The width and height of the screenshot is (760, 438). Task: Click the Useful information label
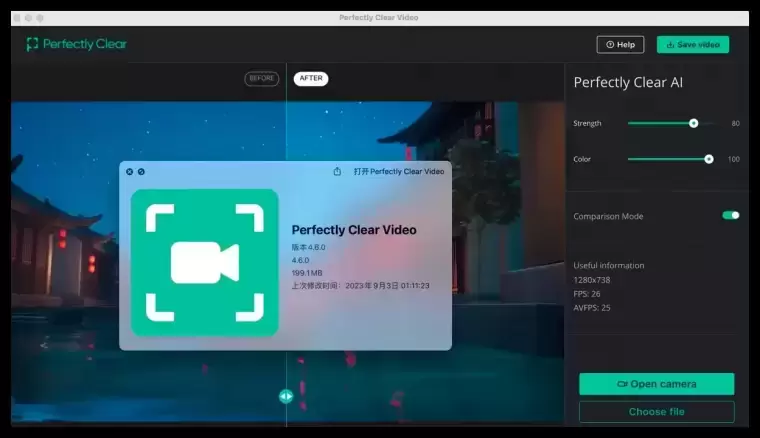point(609,266)
